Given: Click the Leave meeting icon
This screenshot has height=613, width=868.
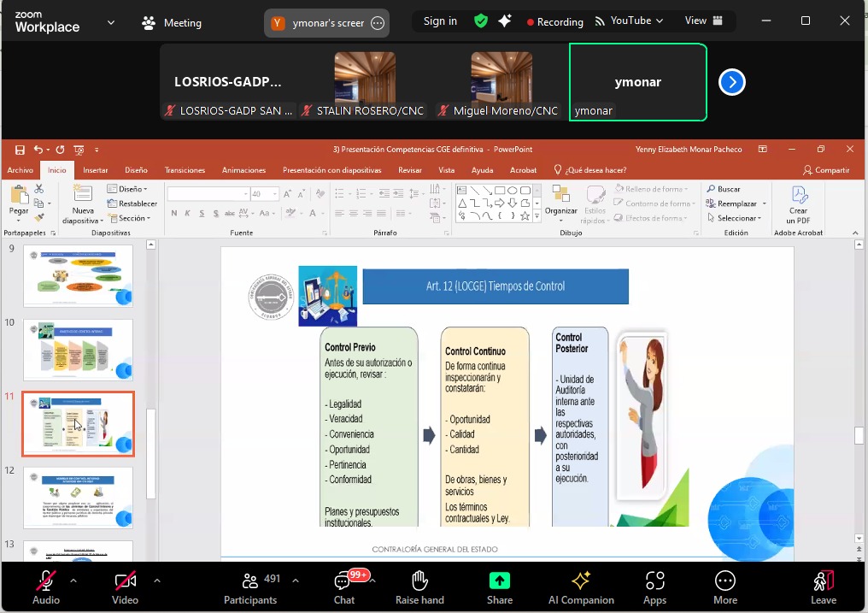Looking at the screenshot, I should coord(823,581).
